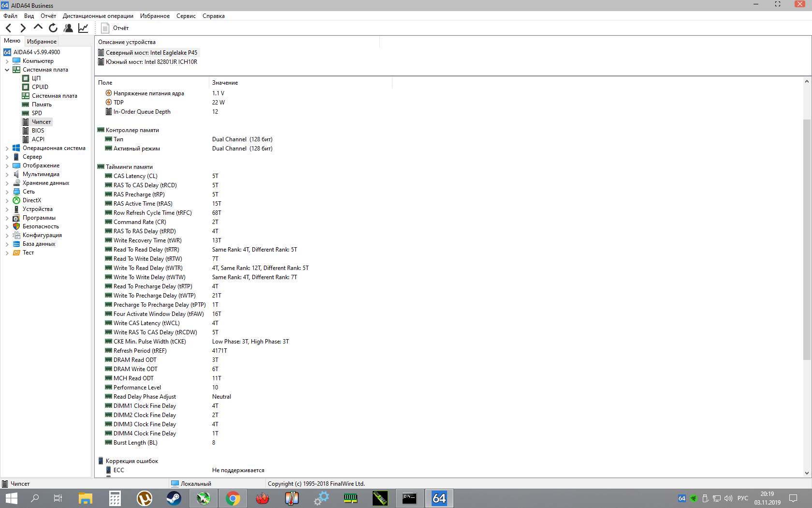Viewport: 812px width, 508px height.
Task: Open the user management toolbar icon
Action: pyautogui.click(x=68, y=28)
